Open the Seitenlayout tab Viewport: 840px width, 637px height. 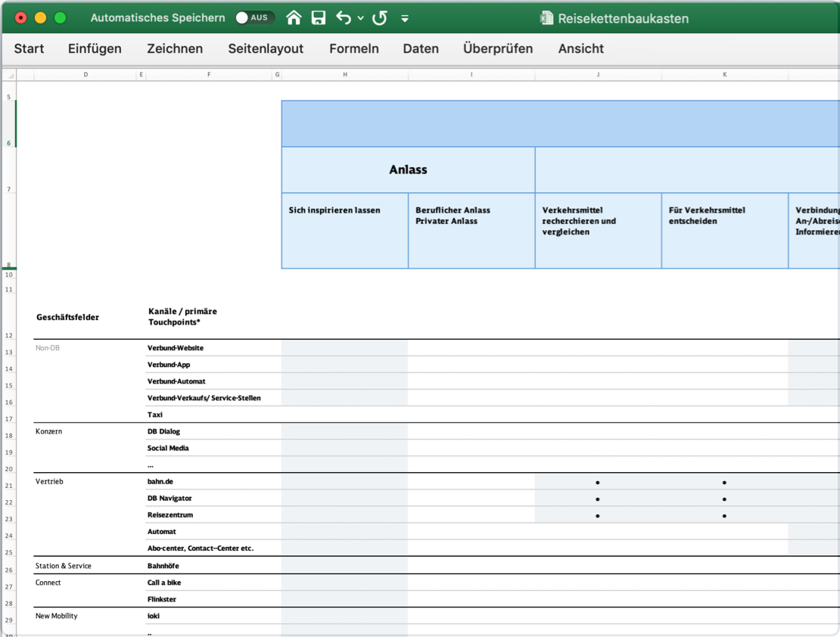(x=266, y=48)
